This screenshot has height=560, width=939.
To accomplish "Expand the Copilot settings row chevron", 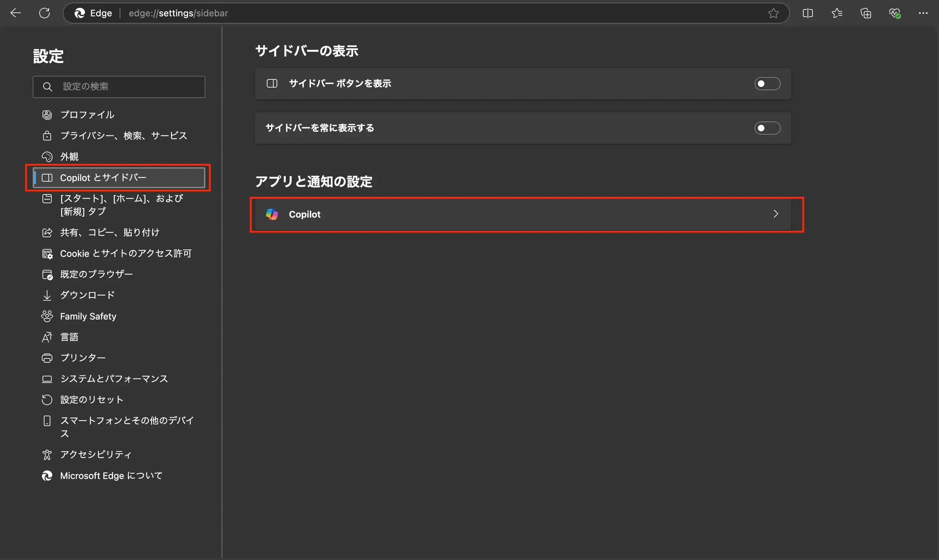I will click(x=776, y=214).
